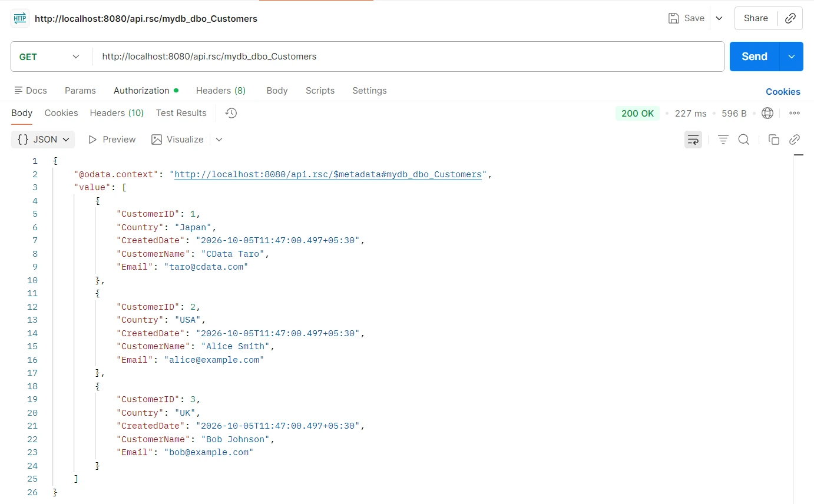Image resolution: width=814 pixels, height=504 pixels.
Task: Select the request Headers (8) tab
Action: 221,91
